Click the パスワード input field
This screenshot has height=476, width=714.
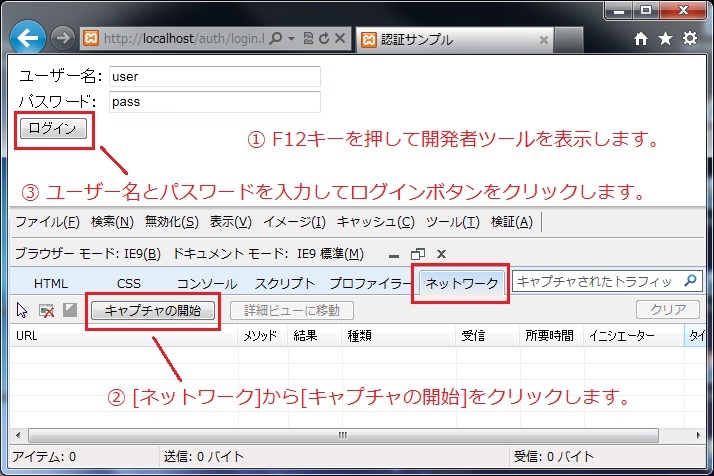215,102
